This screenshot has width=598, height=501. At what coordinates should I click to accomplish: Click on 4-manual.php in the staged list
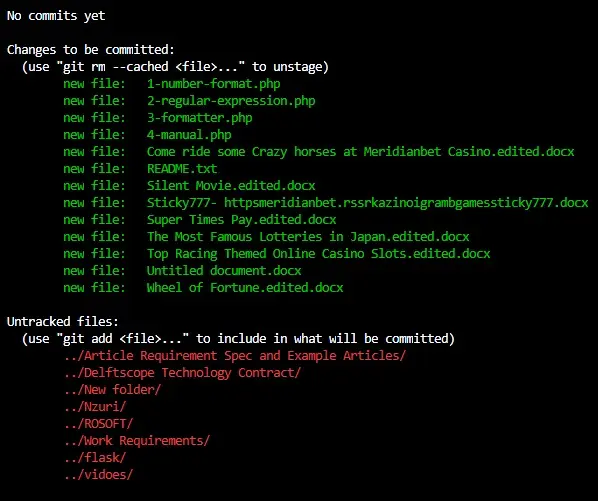[x=189, y=135]
